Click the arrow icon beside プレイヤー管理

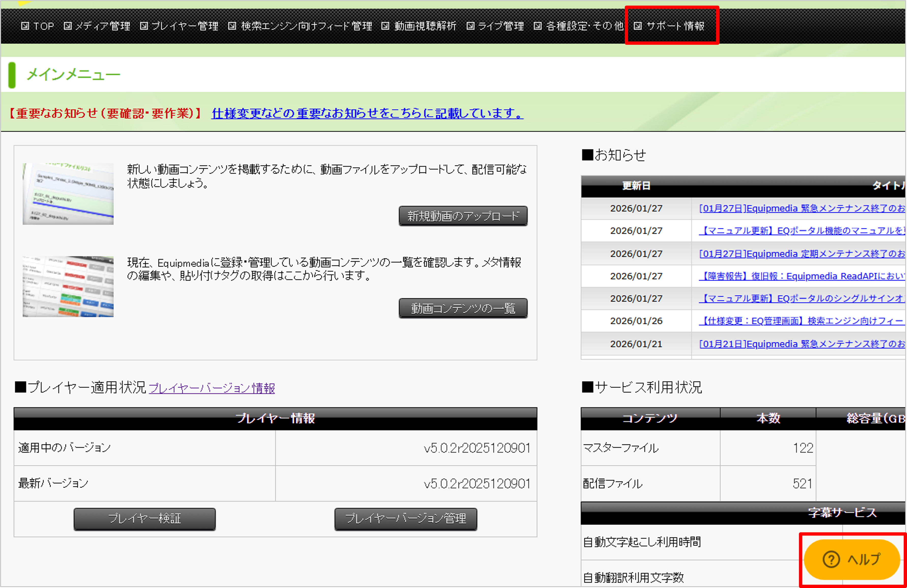click(144, 26)
